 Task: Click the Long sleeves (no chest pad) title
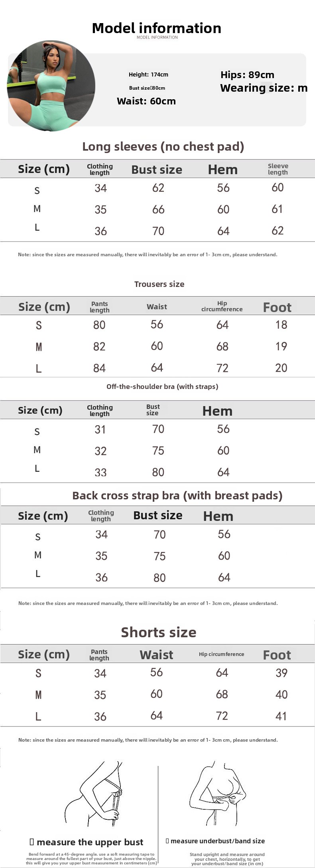[x=163, y=147]
